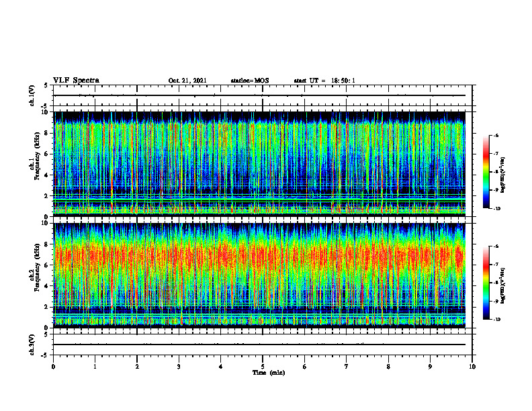The height and width of the screenshot is (411, 532).
Task: Click the '8' kHz tick on ch.1 frequency axis
Action: point(47,133)
